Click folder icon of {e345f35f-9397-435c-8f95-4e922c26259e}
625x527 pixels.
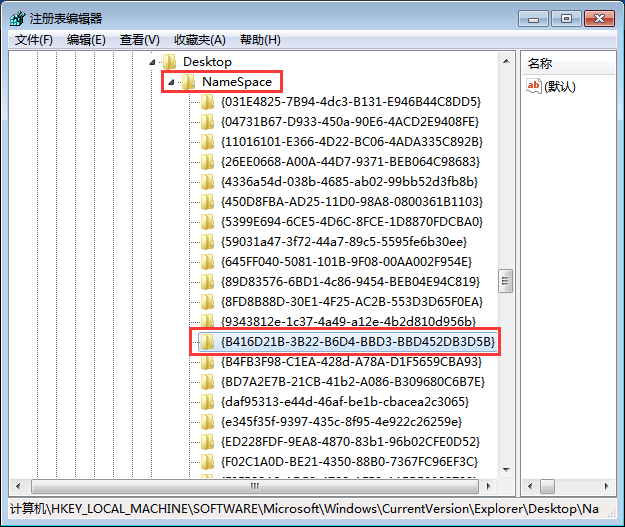point(207,422)
